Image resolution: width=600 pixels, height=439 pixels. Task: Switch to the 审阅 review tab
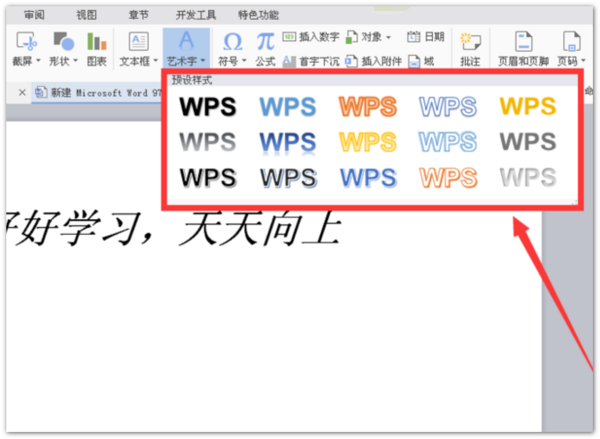coord(34,15)
